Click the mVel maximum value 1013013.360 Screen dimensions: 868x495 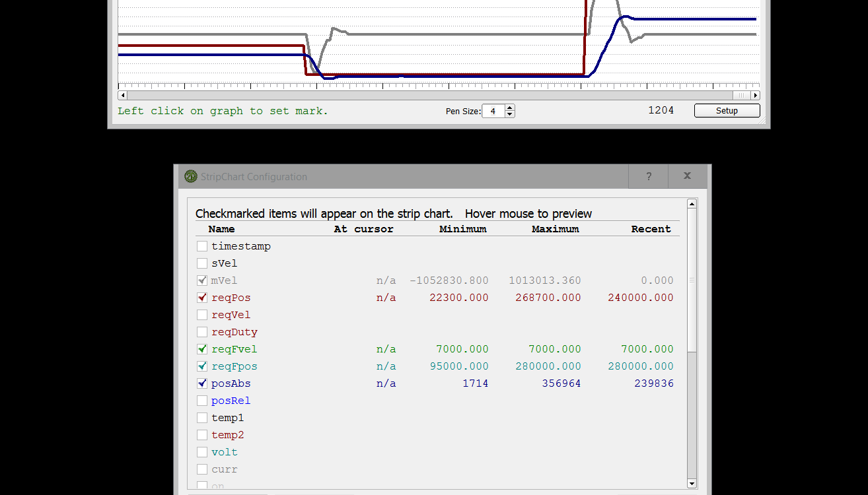click(x=545, y=280)
